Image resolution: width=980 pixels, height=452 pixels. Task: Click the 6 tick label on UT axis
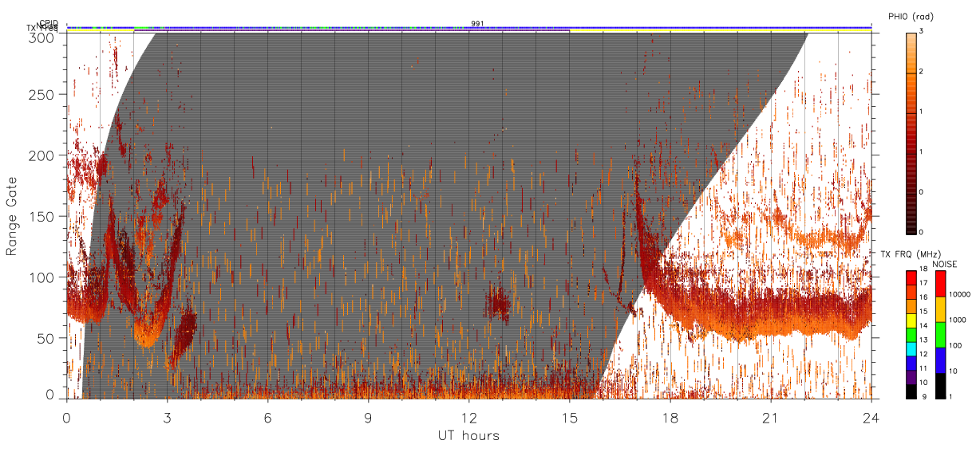click(267, 417)
